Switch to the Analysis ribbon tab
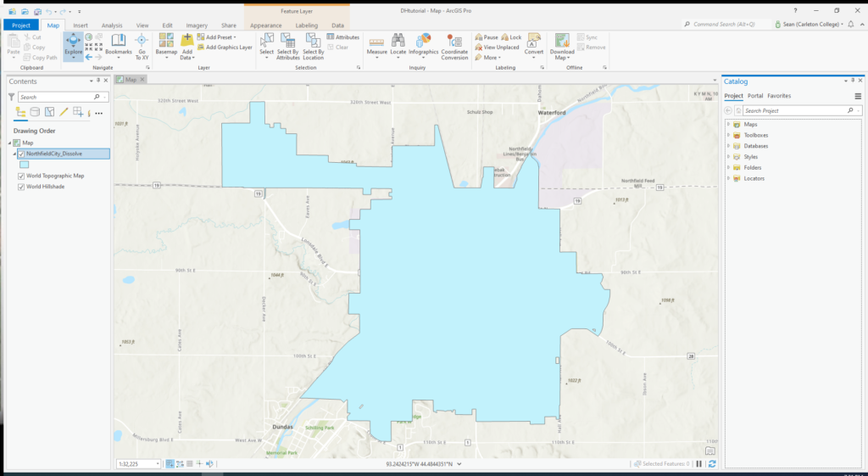 point(112,25)
